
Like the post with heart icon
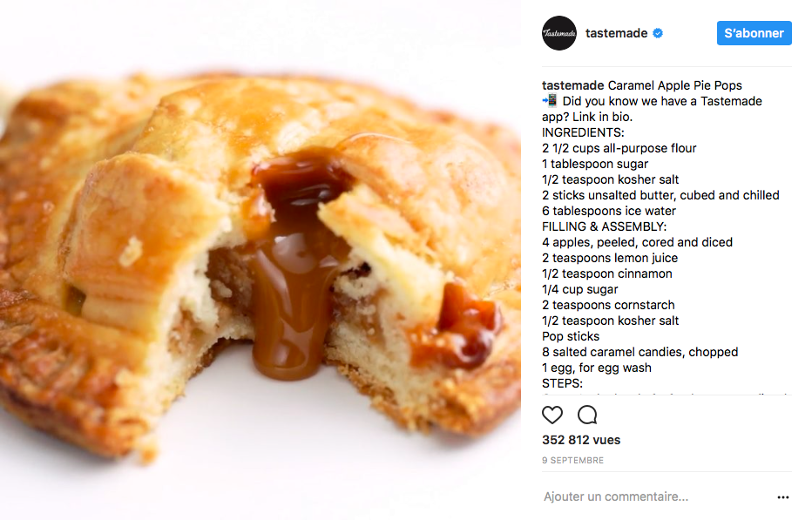[552, 415]
